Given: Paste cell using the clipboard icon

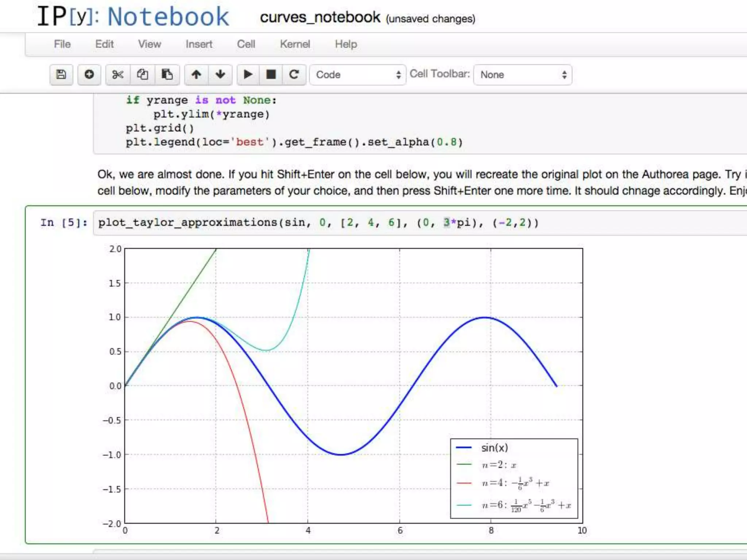Looking at the screenshot, I should [x=167, y=75].
